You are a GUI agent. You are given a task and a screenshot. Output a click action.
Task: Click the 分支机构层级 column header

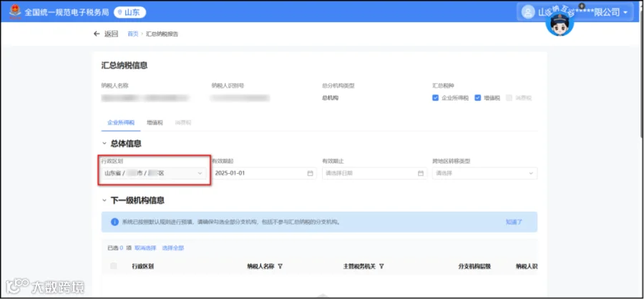(x=474, y=267)
